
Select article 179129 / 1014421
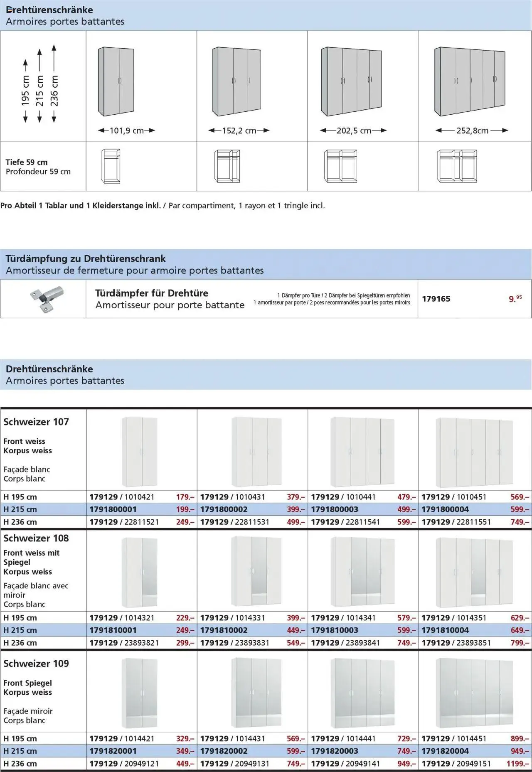pyautogui.click(x=122, y=739)
